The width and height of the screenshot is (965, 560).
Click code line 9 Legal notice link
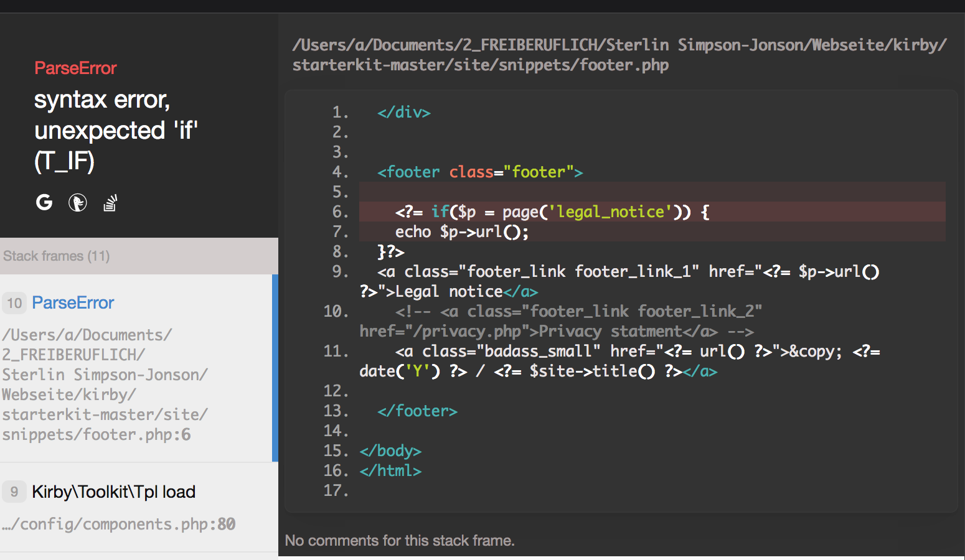(x=619, y=281)
